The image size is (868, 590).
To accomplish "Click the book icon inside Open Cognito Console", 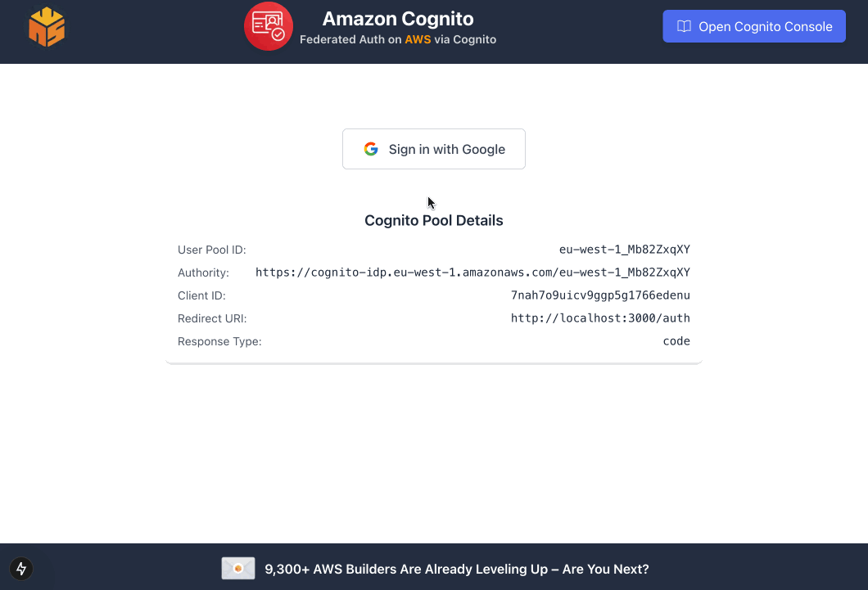I will [x=685, y=25].
